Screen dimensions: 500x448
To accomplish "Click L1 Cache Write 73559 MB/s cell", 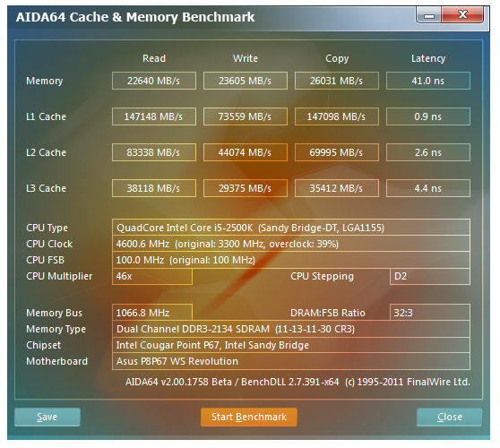I will click(246, 116).
